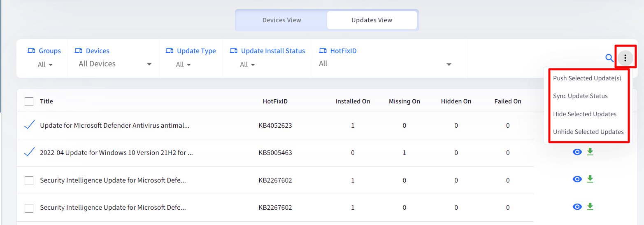Click the blue search magnifier icon
644x225 pixels.
(609, 58)
